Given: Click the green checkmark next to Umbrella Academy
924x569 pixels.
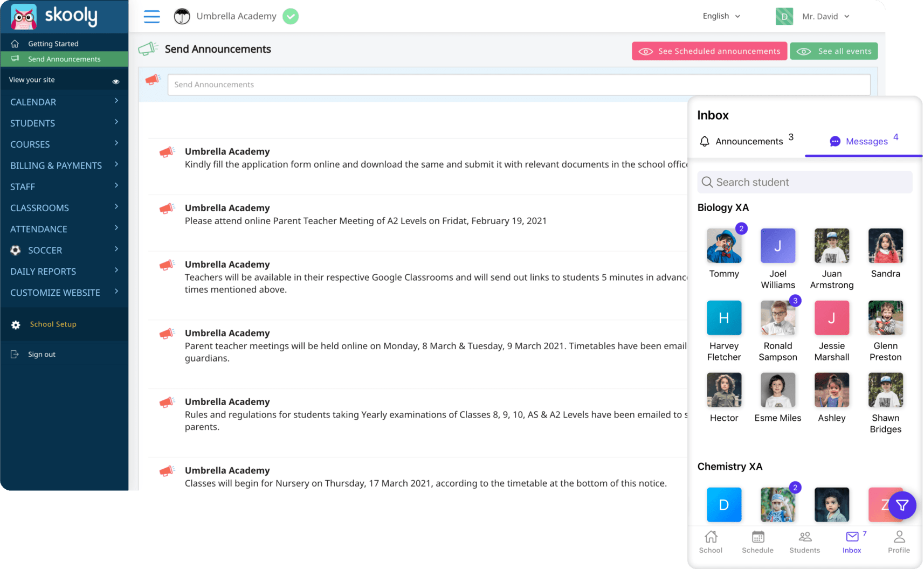Looking at the screenshot, I should click(x=290, y=16).
